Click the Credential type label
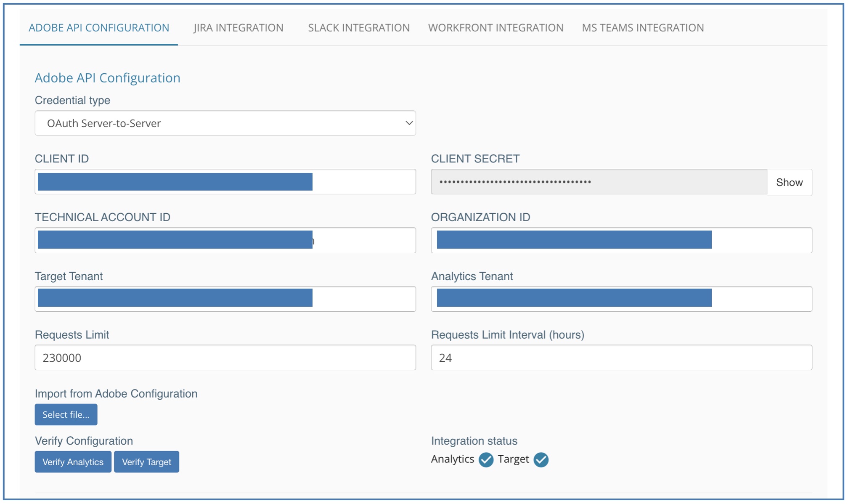The image size is (848, 504). coord(72,101)
